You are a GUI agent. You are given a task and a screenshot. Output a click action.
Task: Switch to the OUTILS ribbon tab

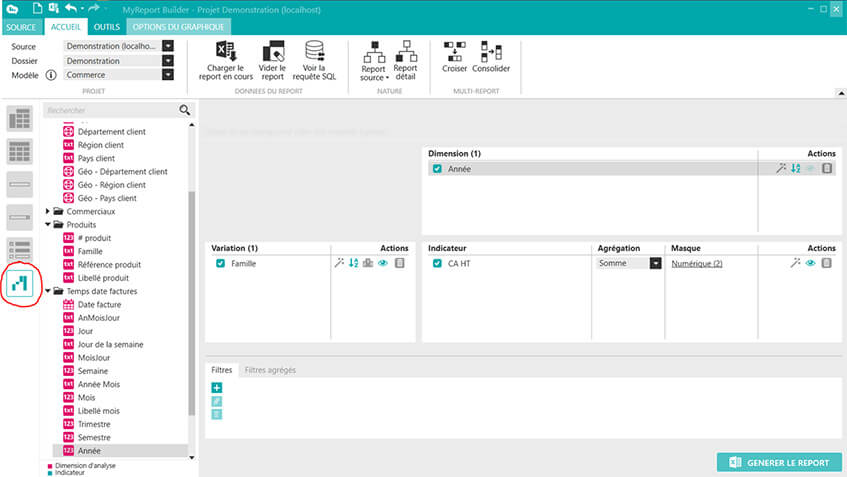point(106,27)
